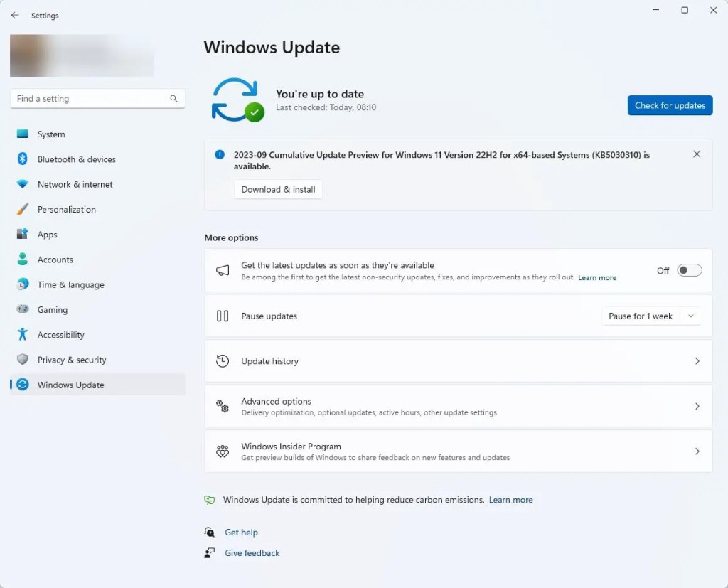Click the Personalization paintbrush icon
728x588 pixels.
point(22,209)
